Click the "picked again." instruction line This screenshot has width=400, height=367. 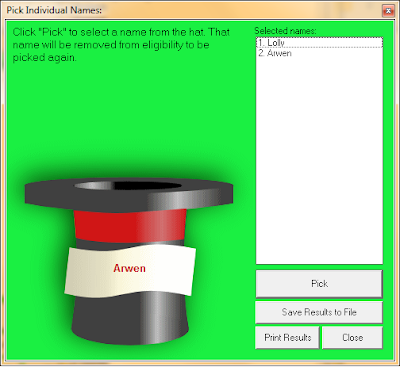coord(45,58)
